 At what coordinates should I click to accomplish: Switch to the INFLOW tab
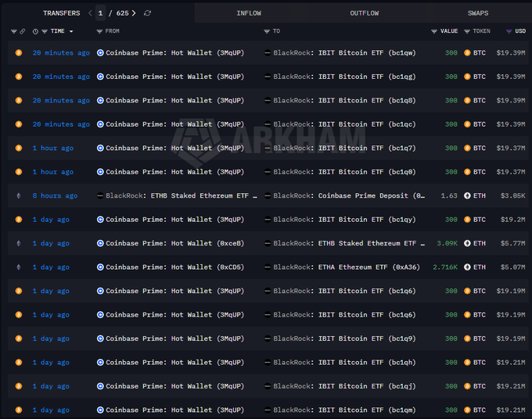[249, 13]
